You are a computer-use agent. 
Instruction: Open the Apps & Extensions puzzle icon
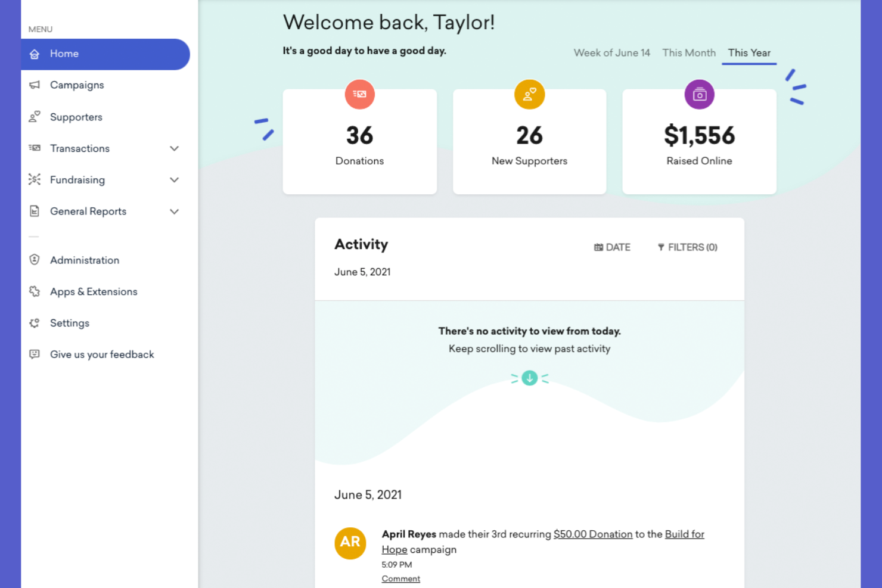click(35, 291)
